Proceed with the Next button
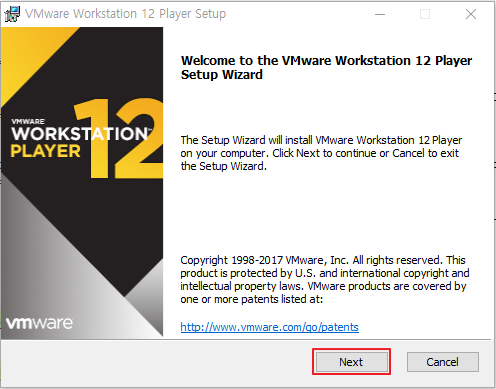Image resolution: width=496 pixels, height=389 pixels. point(352,362)
